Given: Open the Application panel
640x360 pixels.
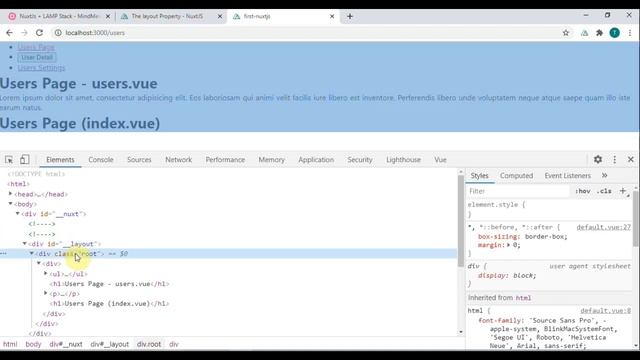Looking at the screenshot, I should pyautogui.click(x=316, y=160).
